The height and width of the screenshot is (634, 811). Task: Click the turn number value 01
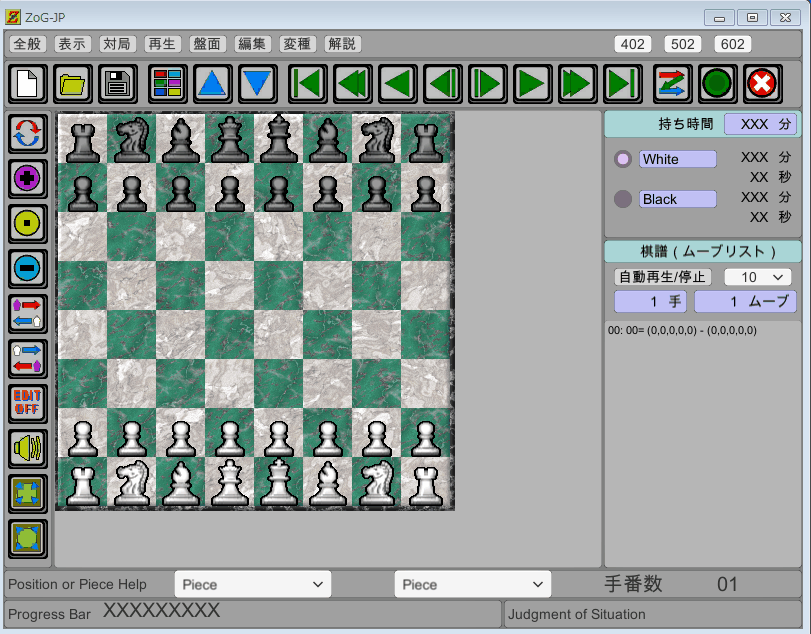point(727,584)
